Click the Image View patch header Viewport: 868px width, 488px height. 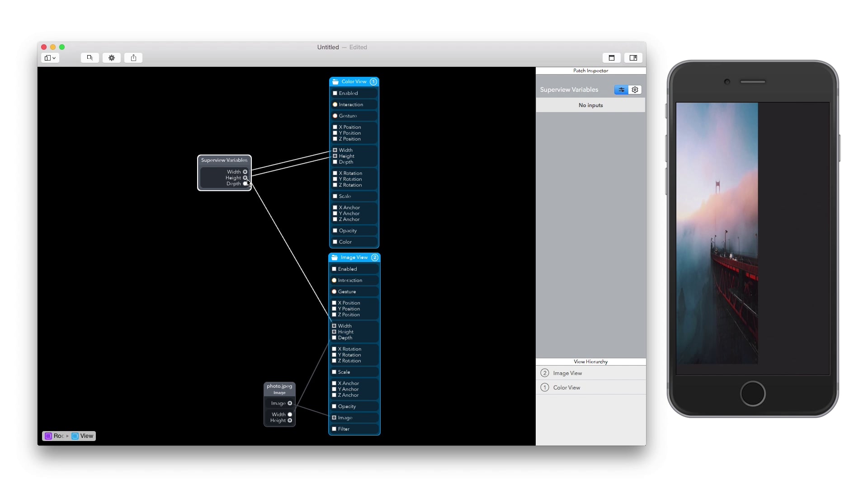(x=354, y=258)
